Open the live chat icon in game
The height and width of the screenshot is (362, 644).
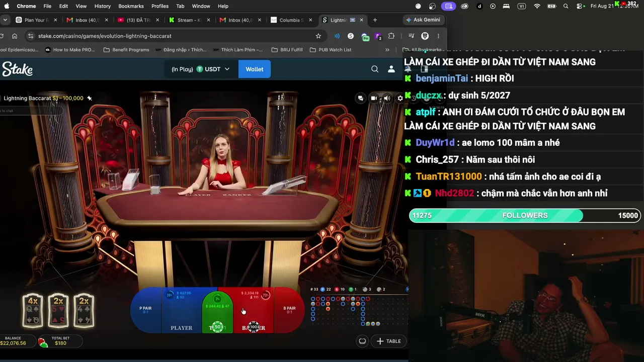point(360,98)
